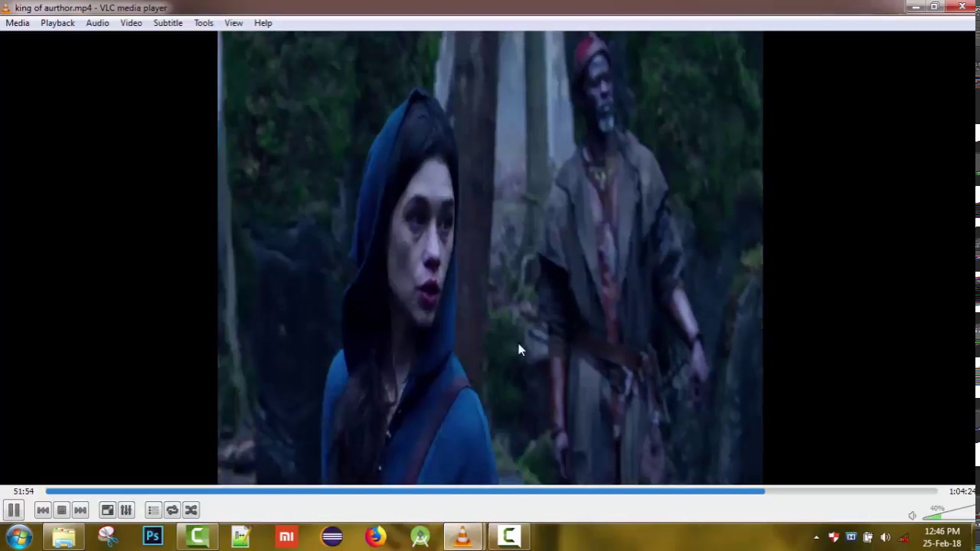
Task: Open the Video menu
Action: pyautogui.click(x=131, y=23)
